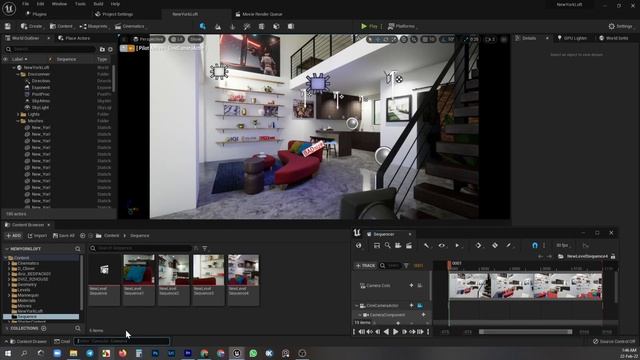640x360 pixels.
Task: Click the Sequencer curve editor icon
Action: [585, 245]
